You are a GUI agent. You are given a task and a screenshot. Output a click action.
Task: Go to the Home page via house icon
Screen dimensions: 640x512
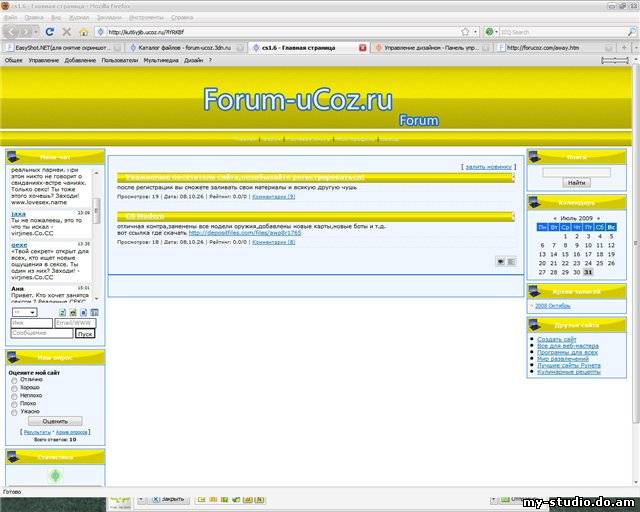click(x=84, y=32)
